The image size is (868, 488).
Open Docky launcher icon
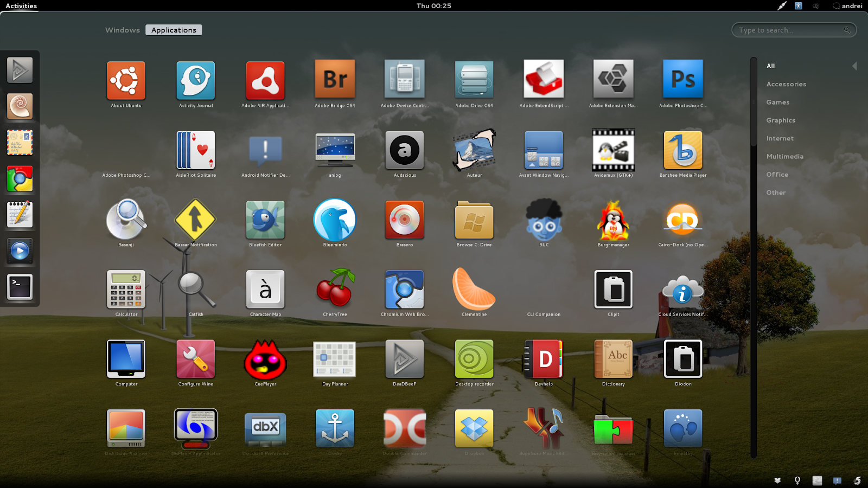335,428
